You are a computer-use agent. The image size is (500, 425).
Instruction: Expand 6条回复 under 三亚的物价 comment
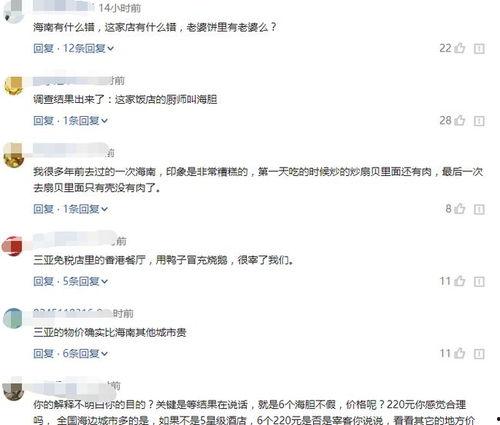coord(85,353)
